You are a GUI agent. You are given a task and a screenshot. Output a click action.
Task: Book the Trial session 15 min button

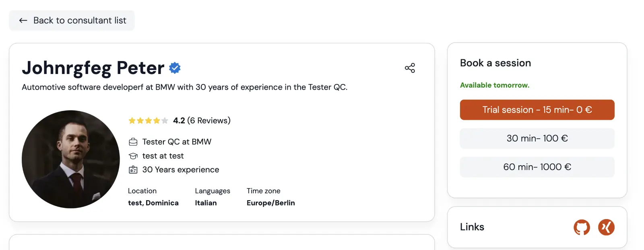click(537, 110)
